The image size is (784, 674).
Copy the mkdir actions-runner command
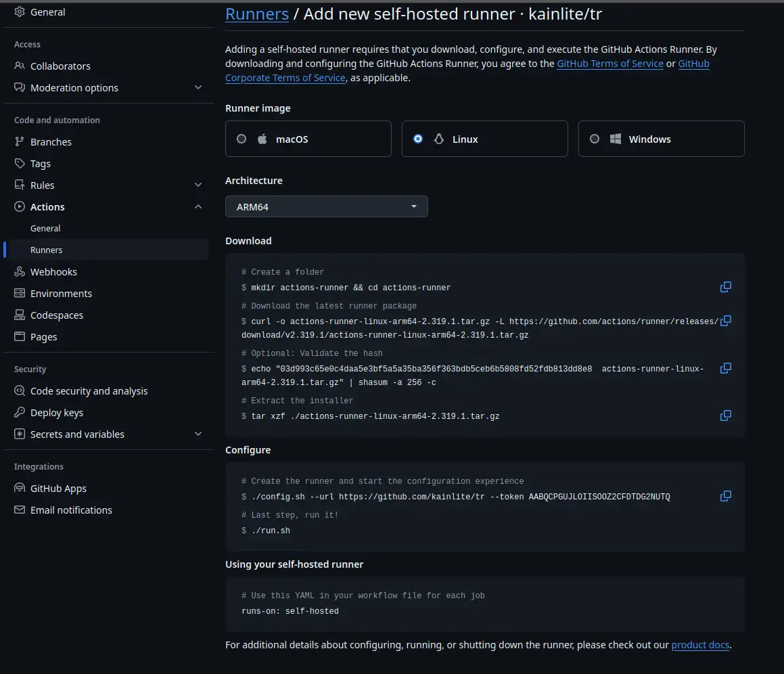[726, 287]
